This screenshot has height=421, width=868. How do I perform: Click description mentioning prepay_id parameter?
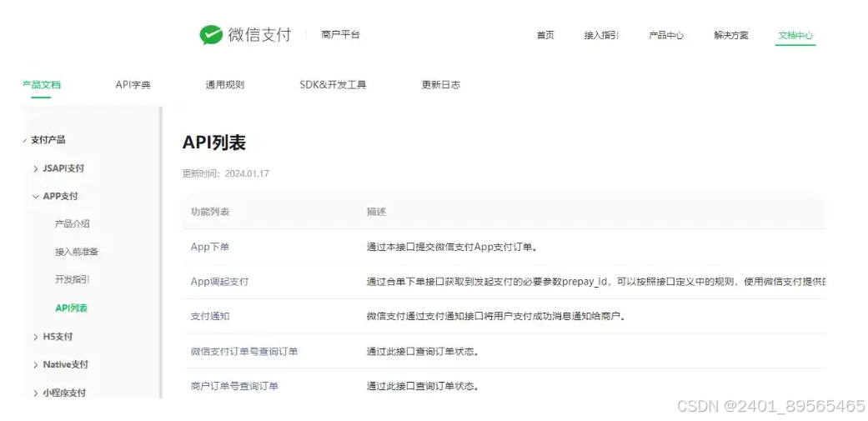pyautogui.click(x=595, y=282)
